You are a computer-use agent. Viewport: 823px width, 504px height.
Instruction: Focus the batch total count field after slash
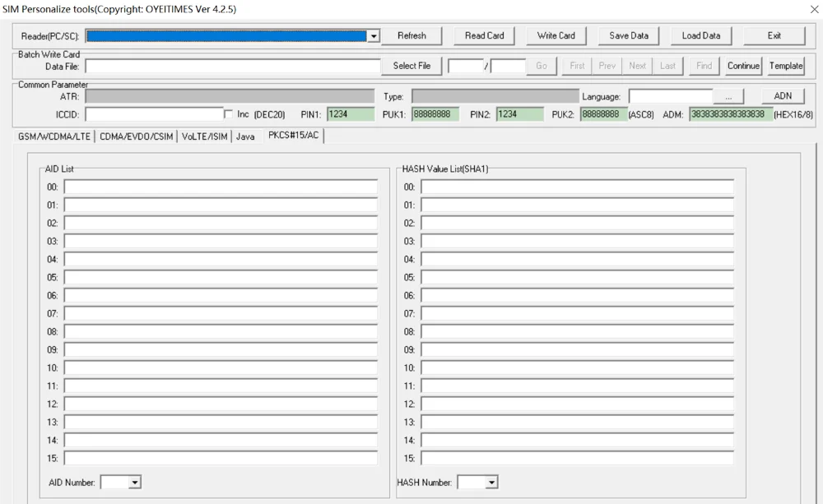pyautogui.click(x=508, y=67)
